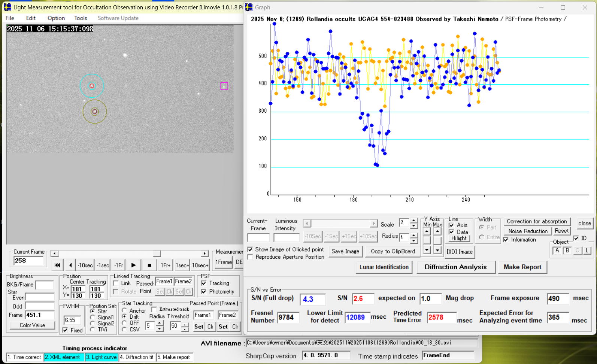Disable PSF Tracking checkbox
Image resolution: width=597 pixels, height=364 pixels.
(204, 283)
